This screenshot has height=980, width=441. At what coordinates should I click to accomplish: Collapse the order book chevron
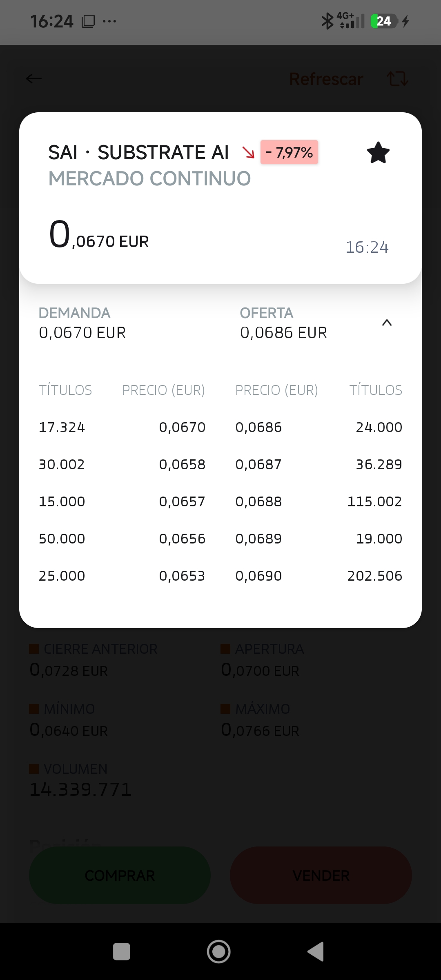tap(387, 323)
